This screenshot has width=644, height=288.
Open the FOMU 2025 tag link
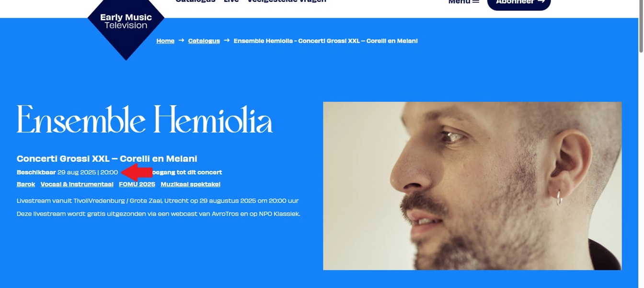point(137,184)
